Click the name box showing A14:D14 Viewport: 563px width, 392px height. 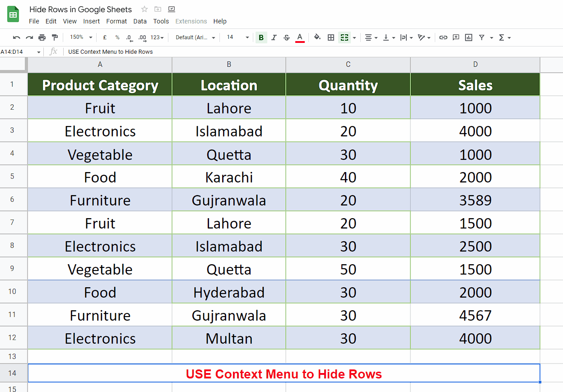(18, 52)
